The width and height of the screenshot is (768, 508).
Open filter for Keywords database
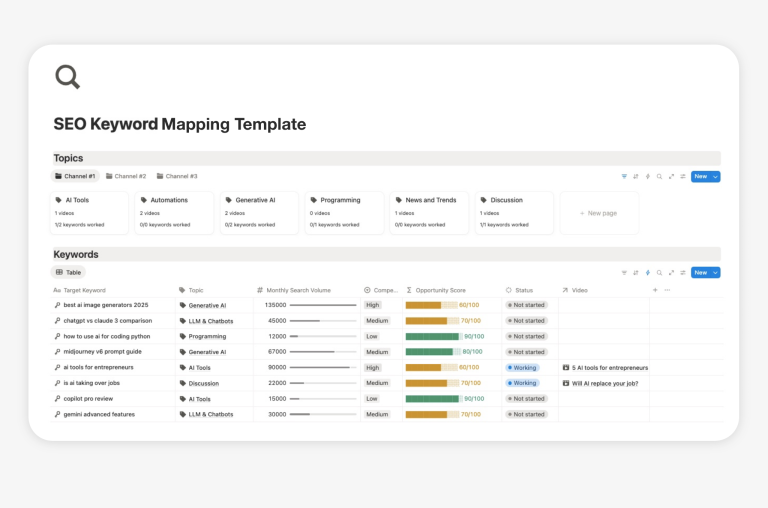(624, 272)
